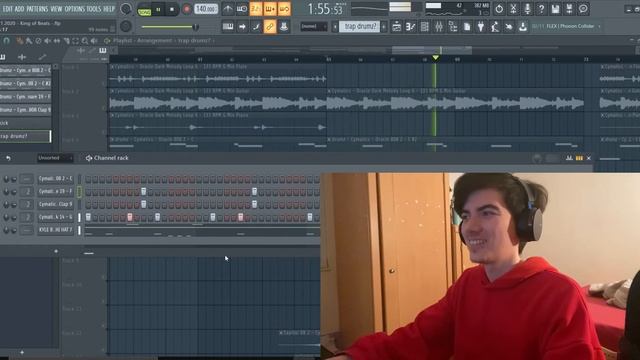Click the download content library icon
This screenshot has width=640, height=360.
pyautogui.click(x=522, y=27)
